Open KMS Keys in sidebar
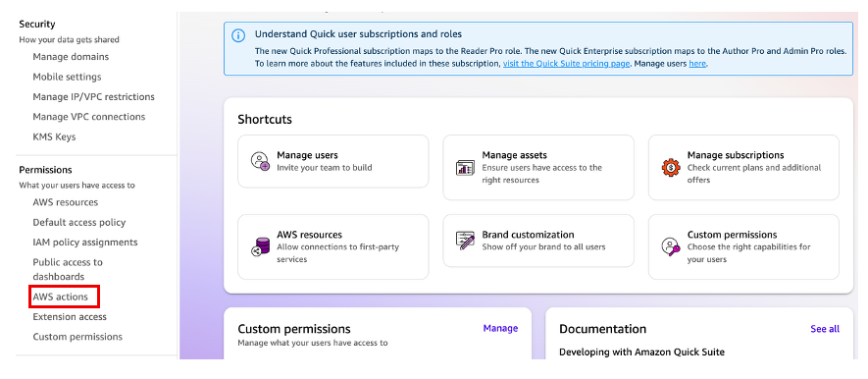Image resolution: width=868 pixels, height=379 pixels. (x=54, y=136)
